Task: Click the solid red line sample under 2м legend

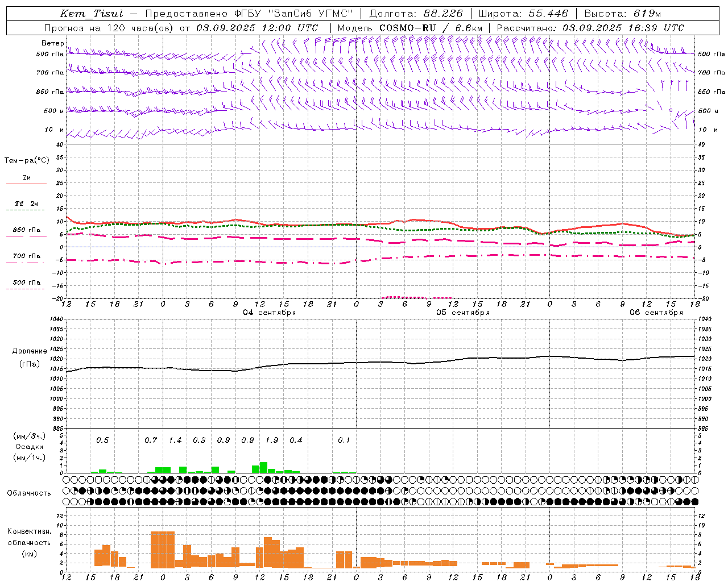Action: 27,184
